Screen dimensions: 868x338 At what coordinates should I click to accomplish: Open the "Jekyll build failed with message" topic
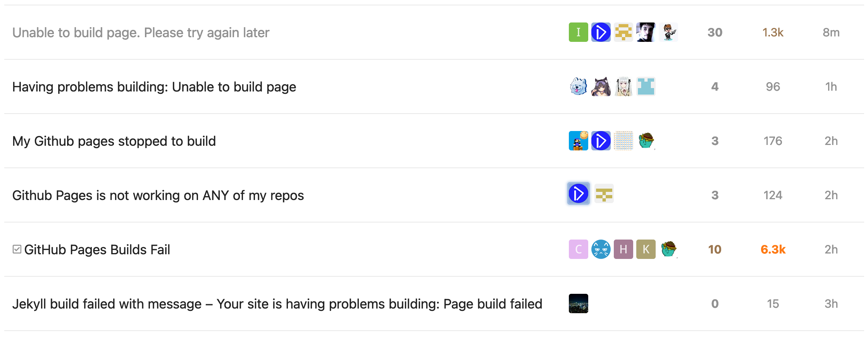(x=277, y=304)
